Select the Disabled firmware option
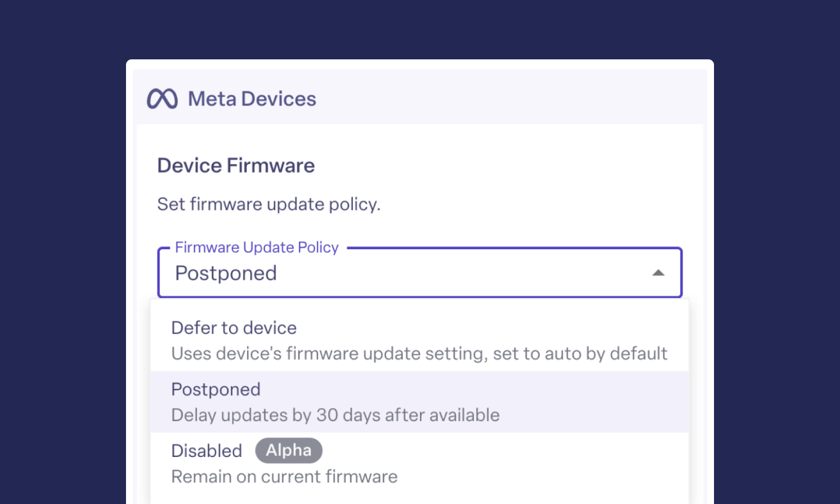The image size is (840, 504). (x=419, y=463)
